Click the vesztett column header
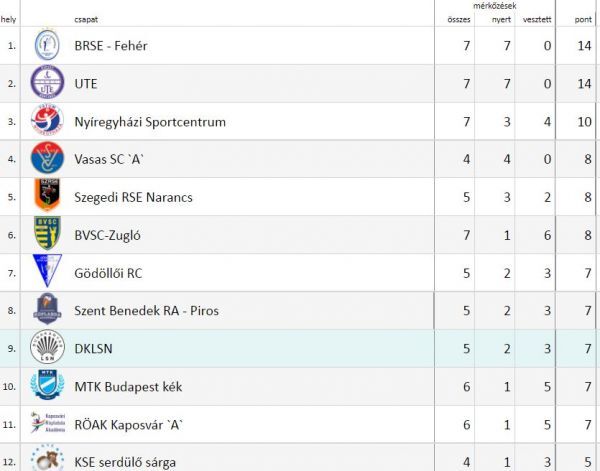Image resolution: width=600 pixels, height=471 pixels. pos(537,20)
